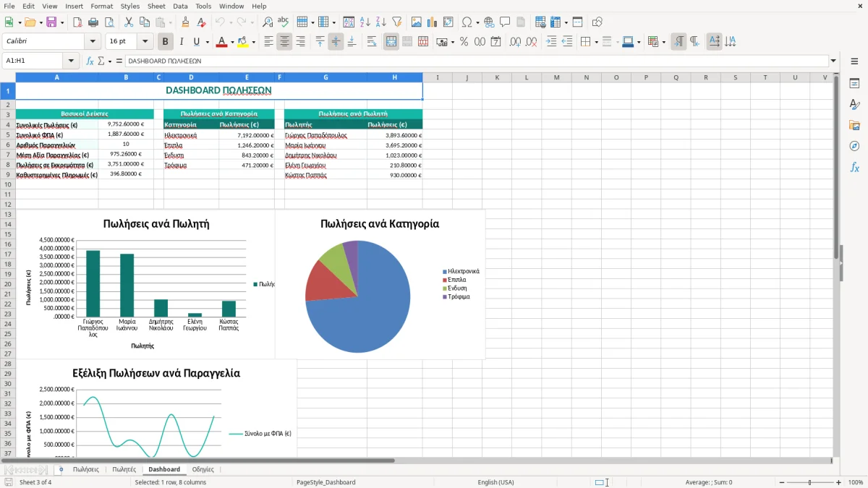Click the Select Function sum button
Viewport: 868px width, 488px height.
101,61
